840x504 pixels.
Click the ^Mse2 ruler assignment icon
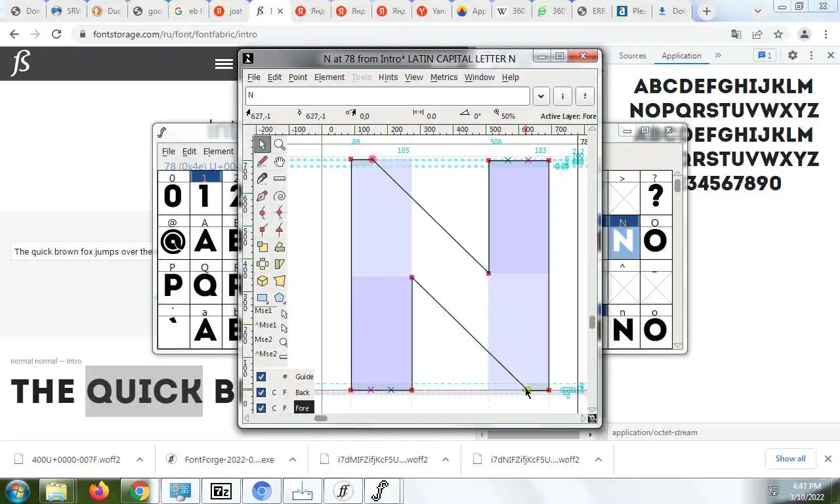point(283,356)
